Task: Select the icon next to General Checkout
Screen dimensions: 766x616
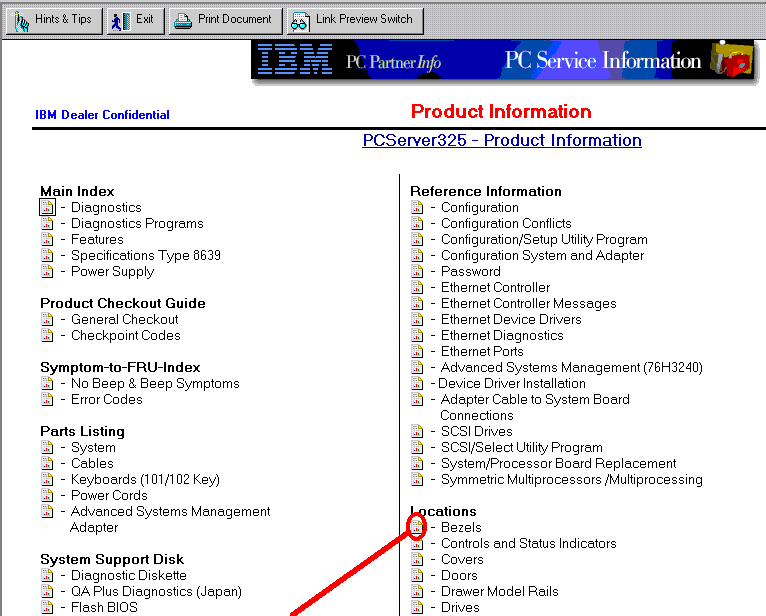Action: click(47, 319)
